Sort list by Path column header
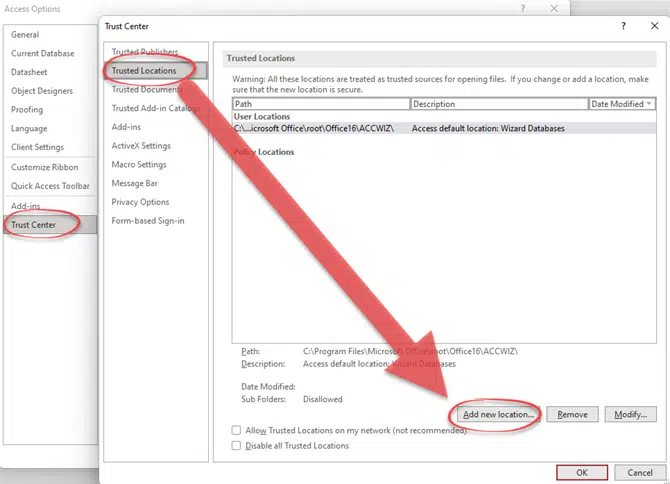This screenshot has height=484, width=670. (321, 104)
